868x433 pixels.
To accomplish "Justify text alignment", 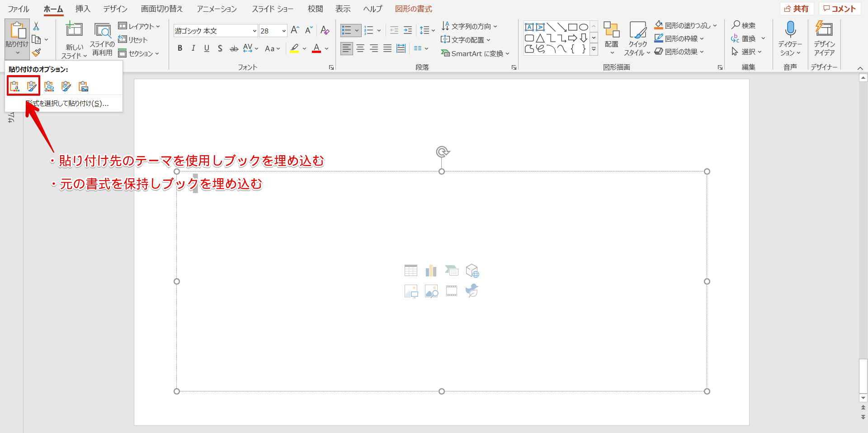I will pyautogui.click(x=387, y=48).
